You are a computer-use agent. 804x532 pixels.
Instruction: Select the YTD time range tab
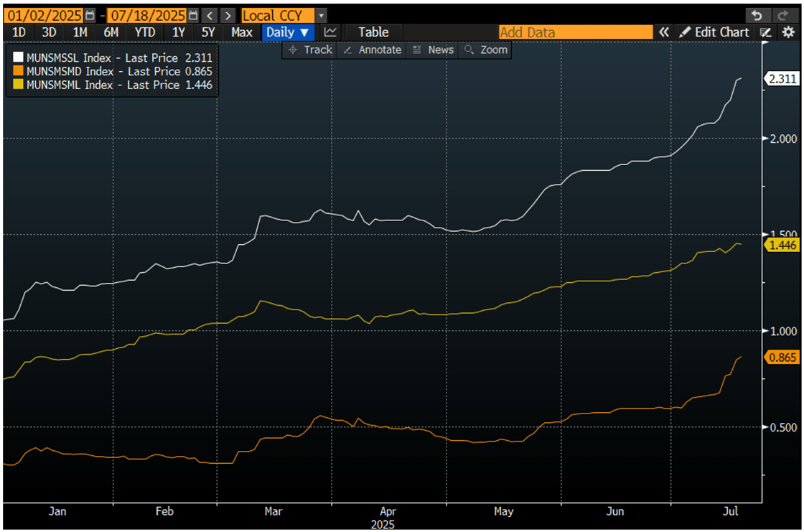pos(145,32)
